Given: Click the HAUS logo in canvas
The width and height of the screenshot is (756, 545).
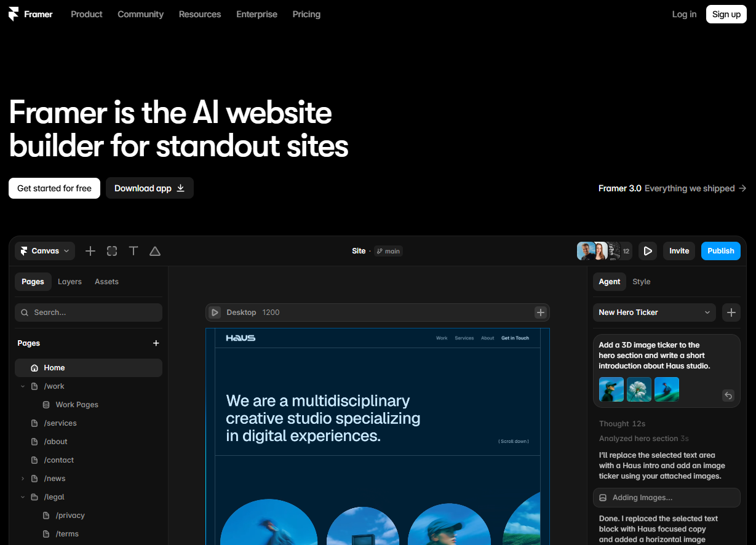Looking at the screenshot, I should [241, 338].
